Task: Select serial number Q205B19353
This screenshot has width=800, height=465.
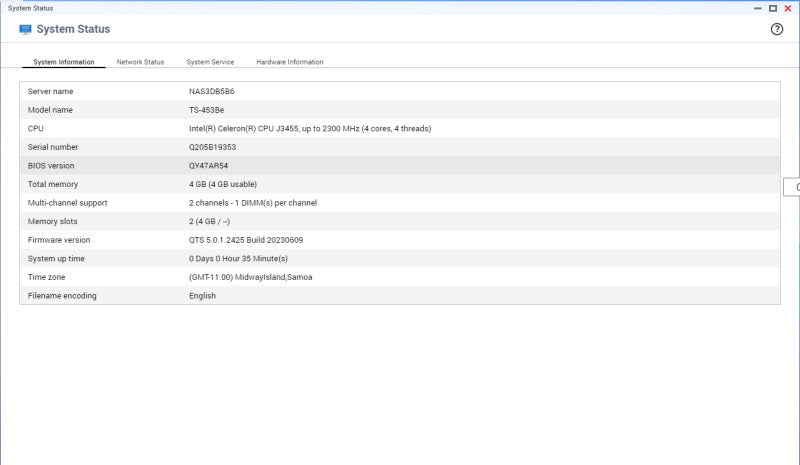Action: (212, 147)
